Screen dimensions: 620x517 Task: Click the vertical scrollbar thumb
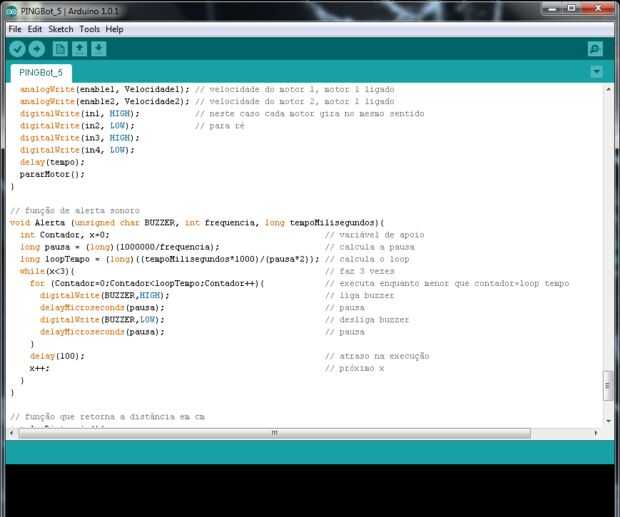(608, 385)
